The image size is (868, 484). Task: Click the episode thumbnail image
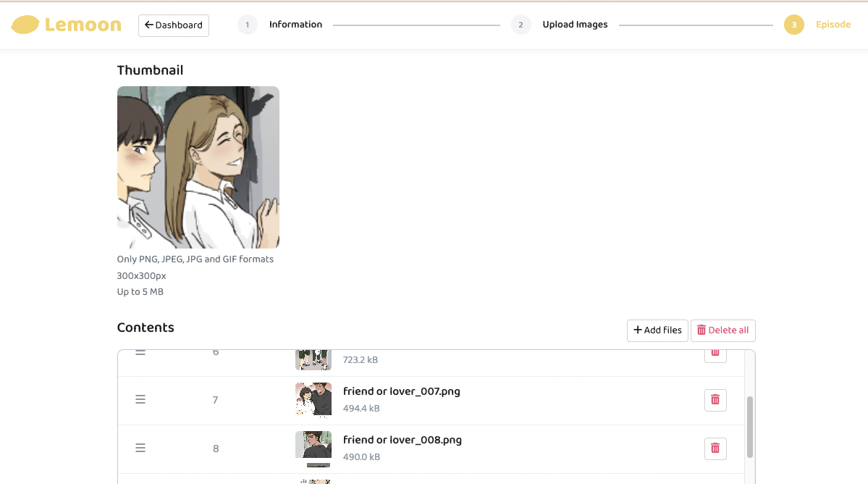[198, 167]
